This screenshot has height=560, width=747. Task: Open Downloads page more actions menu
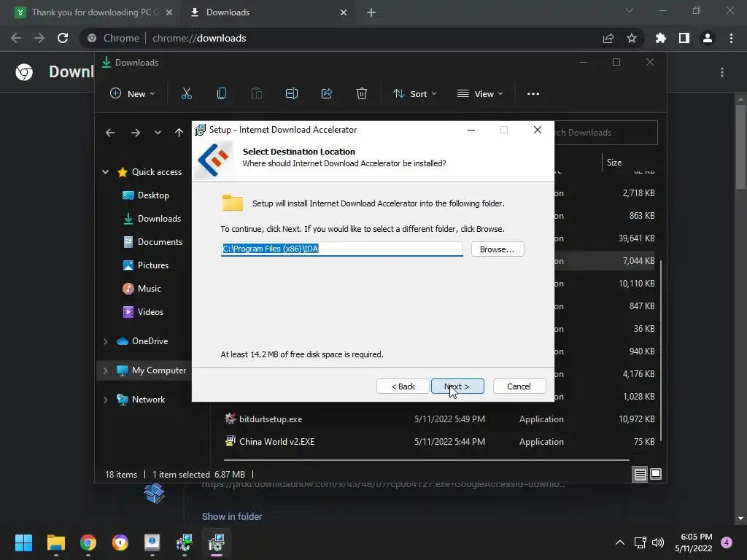coord(722,72)
